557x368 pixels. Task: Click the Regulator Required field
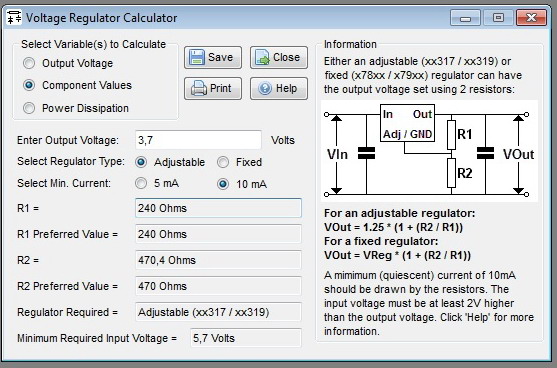click(218, 312)
